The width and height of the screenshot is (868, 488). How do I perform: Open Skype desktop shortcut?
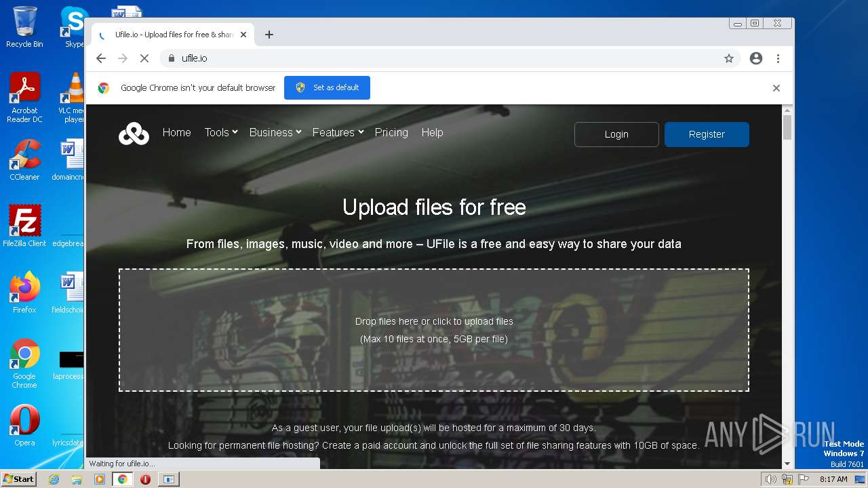click(x=73, y=27)
